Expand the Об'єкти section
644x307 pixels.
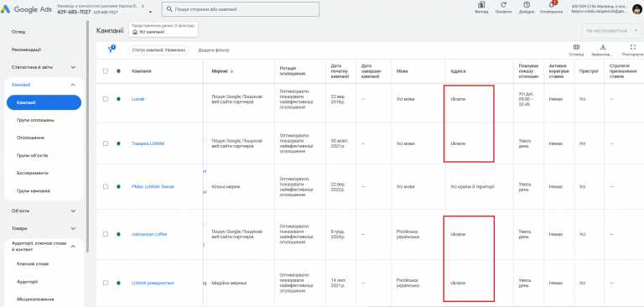tap(73, 211)
